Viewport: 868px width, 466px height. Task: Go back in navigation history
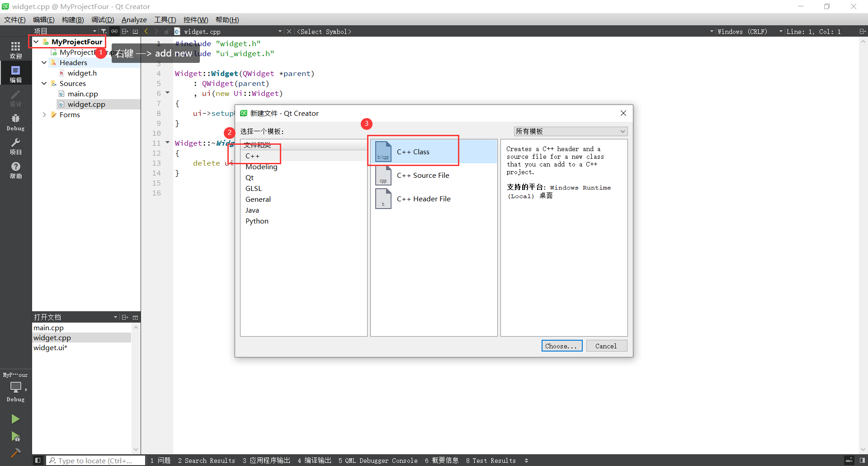tap(146, 31)
